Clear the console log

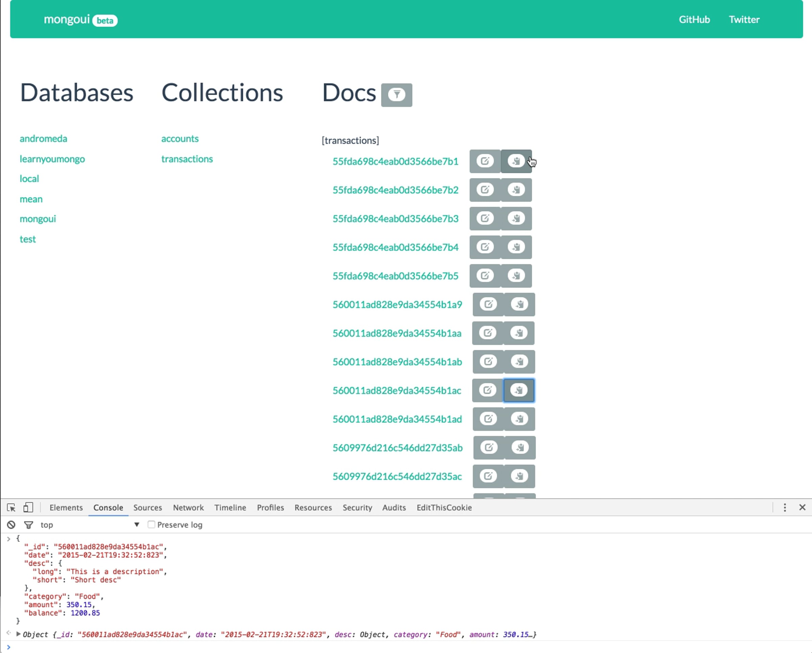11,524
